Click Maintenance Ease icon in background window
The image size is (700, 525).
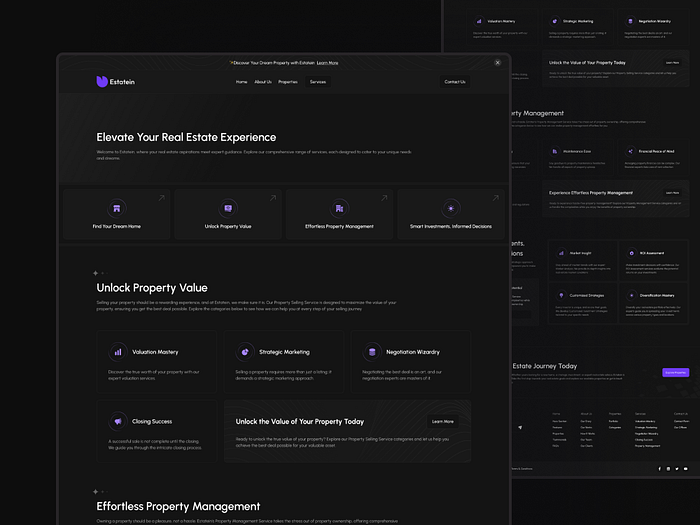coord(554,151)
